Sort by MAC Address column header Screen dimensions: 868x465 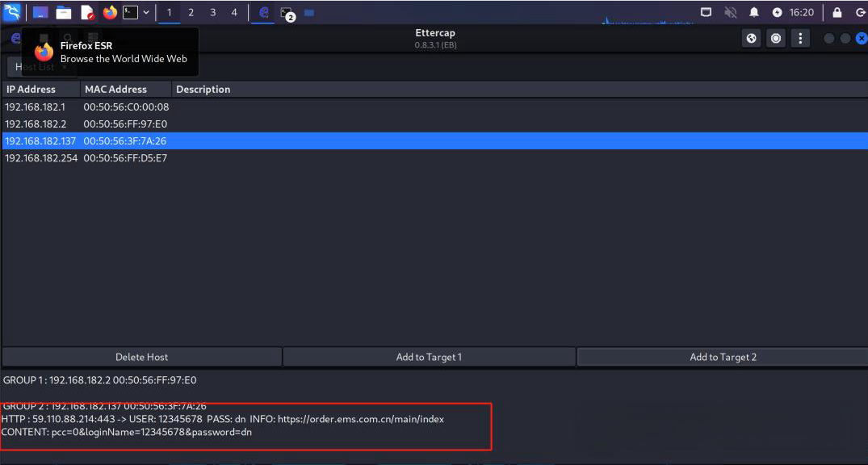[x=126, y=89]
